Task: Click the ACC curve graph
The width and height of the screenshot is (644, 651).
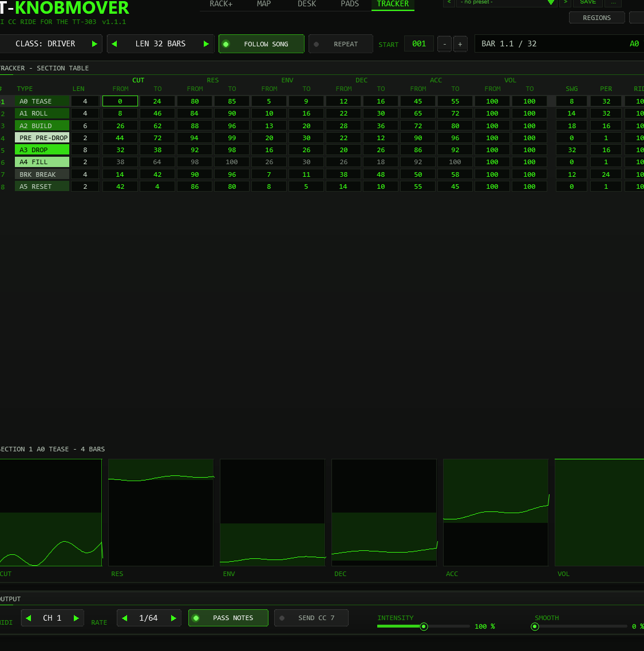Action: click(496, 513)
